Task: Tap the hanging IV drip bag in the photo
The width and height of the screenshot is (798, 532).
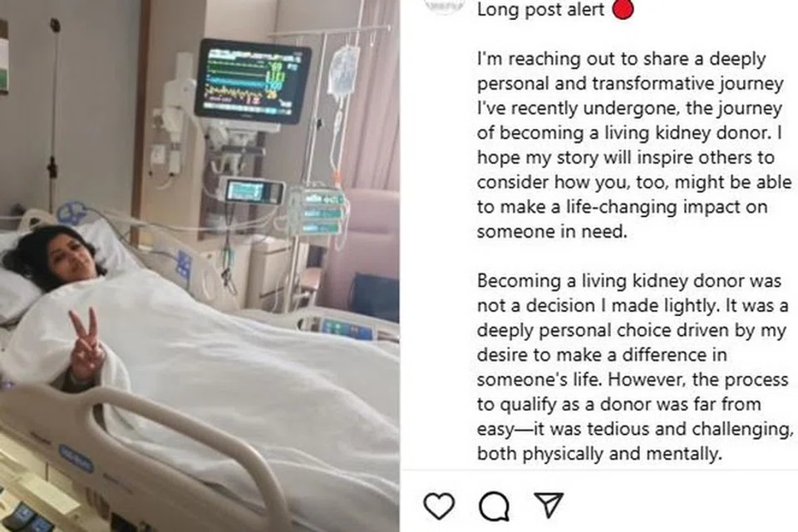Action: click(x=343, y=71)
